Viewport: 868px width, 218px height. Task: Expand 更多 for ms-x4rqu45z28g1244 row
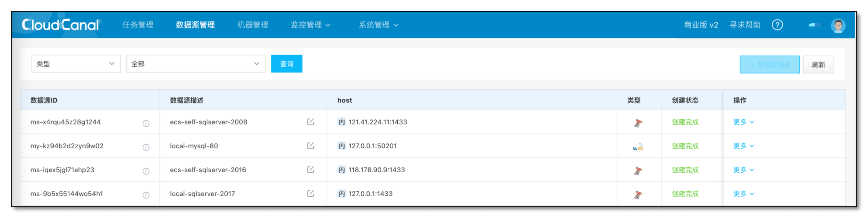tap(743, 122)
